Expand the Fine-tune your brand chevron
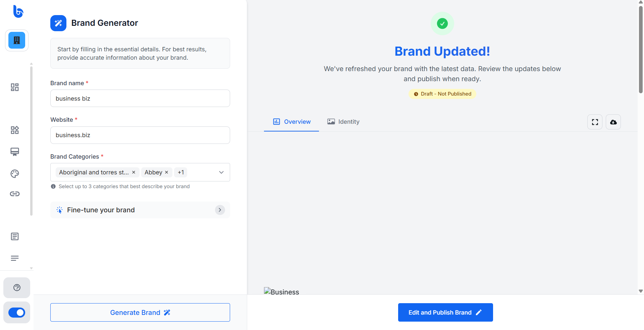This screenshot has width=644, height=330. (220, 210)
